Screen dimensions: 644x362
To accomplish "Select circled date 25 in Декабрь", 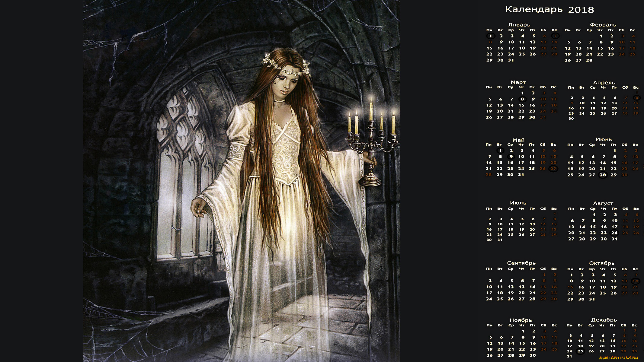I will click(x=580, y=351).
